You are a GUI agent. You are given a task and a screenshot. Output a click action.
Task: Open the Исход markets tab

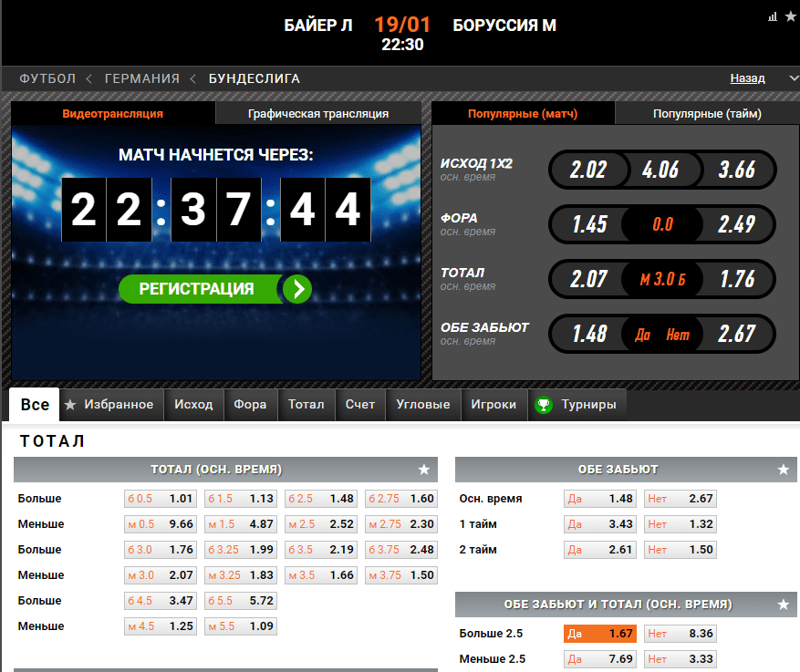pyautogui.click(x=193, y=405)
